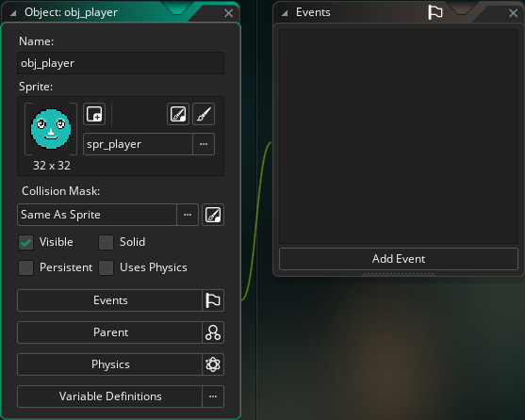
Task: Click the 'Name:' label
Action: [36, 41]
